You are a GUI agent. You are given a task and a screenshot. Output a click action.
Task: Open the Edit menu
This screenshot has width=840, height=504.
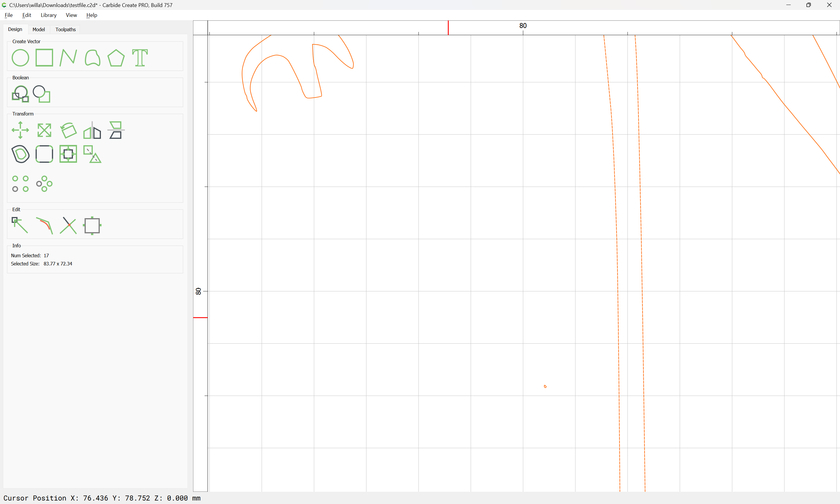(x=27, y=15)
